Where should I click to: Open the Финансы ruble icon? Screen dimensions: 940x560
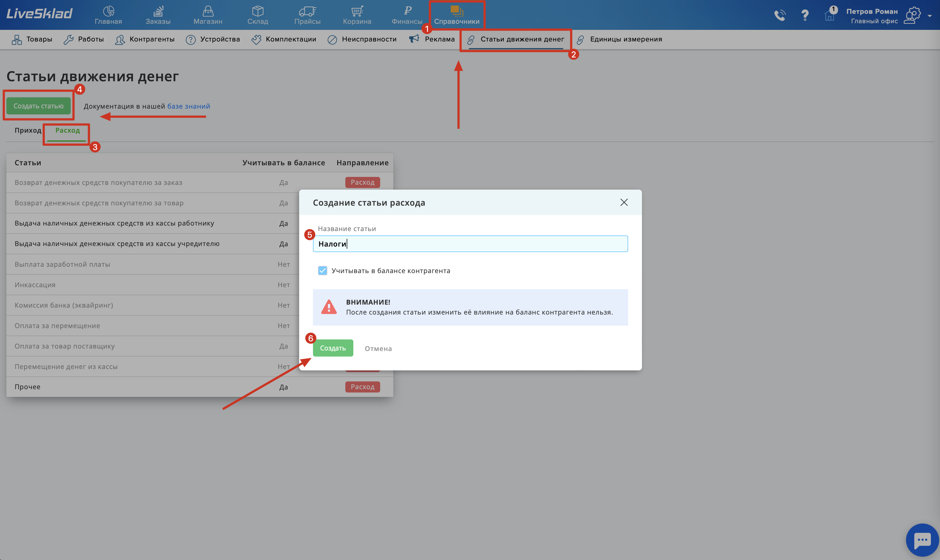click(407, 11)
